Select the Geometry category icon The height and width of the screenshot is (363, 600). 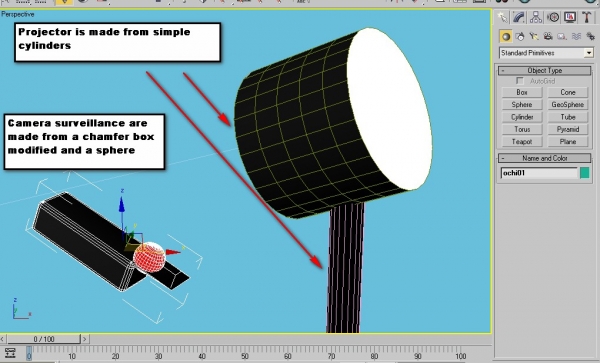(506, 36)
